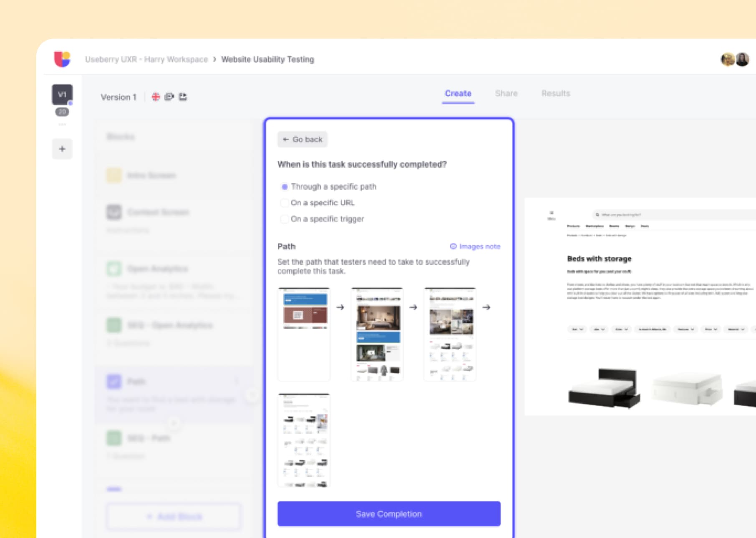
Task: Click the Version 1 label
Action: point(118,97)
